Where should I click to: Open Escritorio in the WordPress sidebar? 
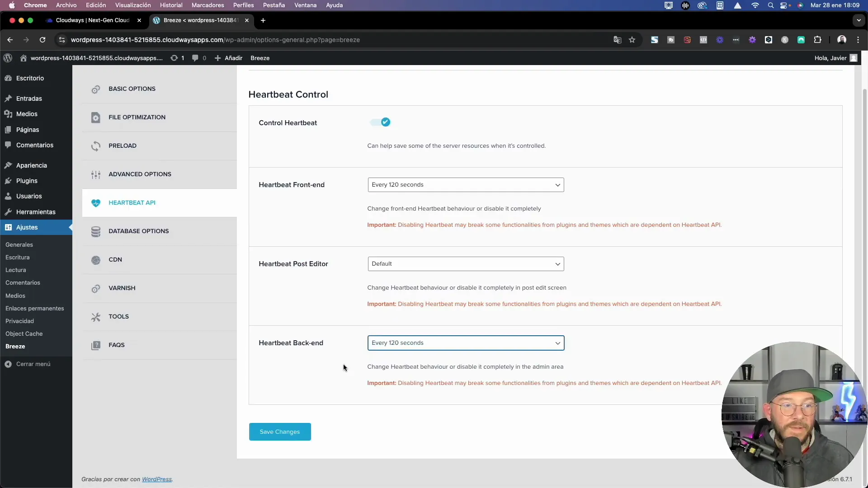(x=36, y=78)
